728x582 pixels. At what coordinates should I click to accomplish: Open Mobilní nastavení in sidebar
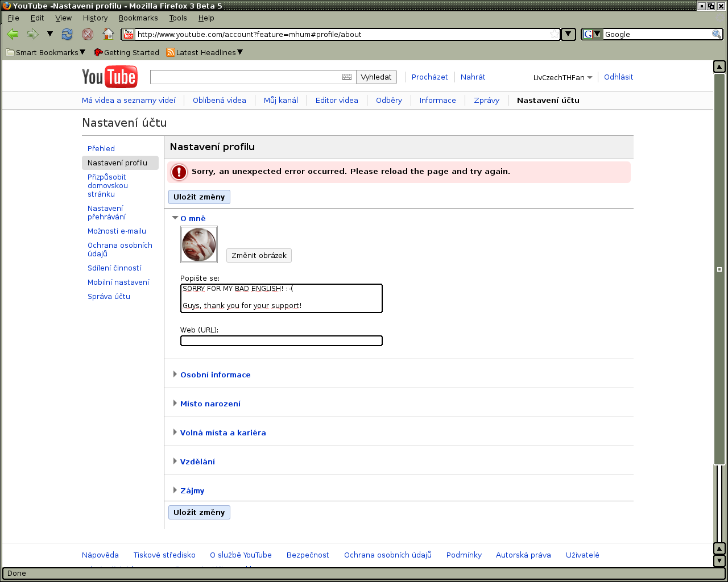118,282
